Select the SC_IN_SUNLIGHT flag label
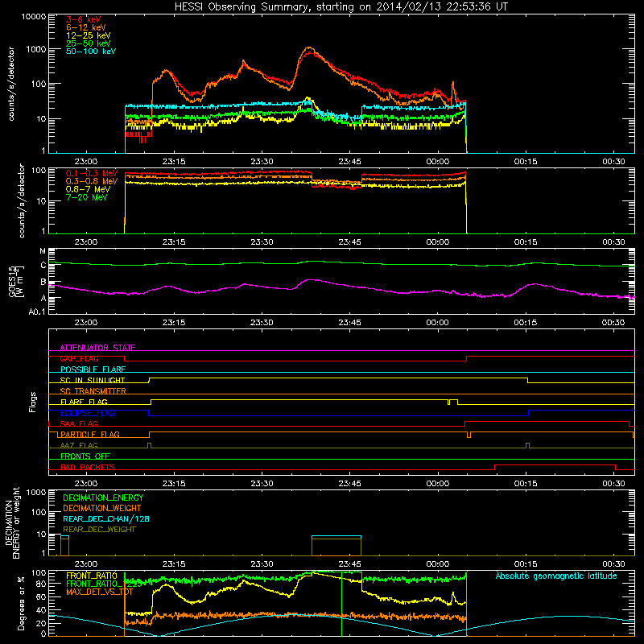This screenshot has height=644, width=644. pyautogui.click(x=93, y=380)
